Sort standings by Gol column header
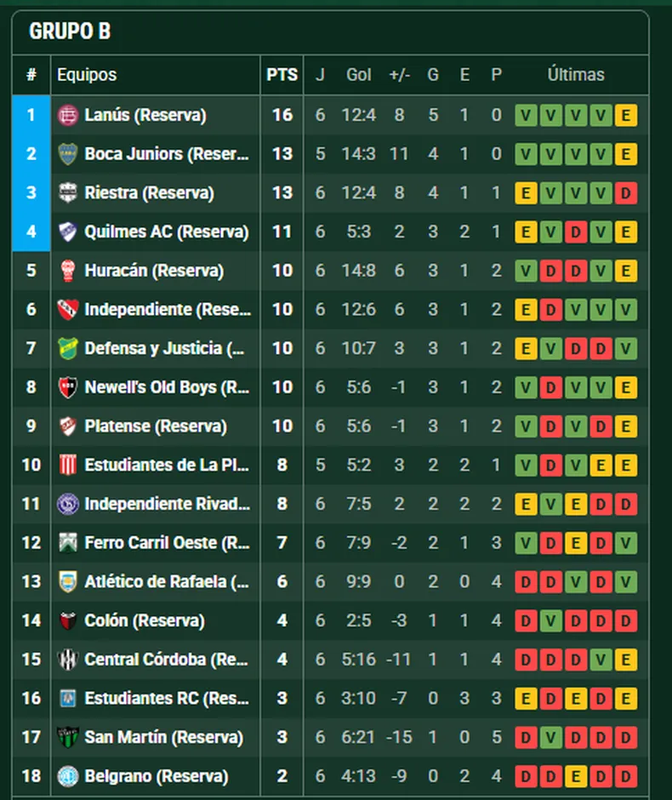Image resolution: width=672 pixels, height=800 pixels. pos(359,75)
